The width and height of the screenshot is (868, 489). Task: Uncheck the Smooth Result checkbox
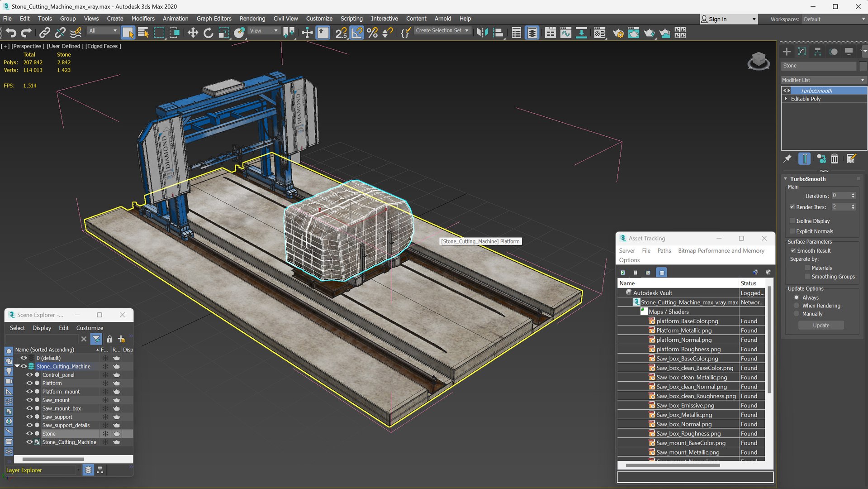(793, 250)
